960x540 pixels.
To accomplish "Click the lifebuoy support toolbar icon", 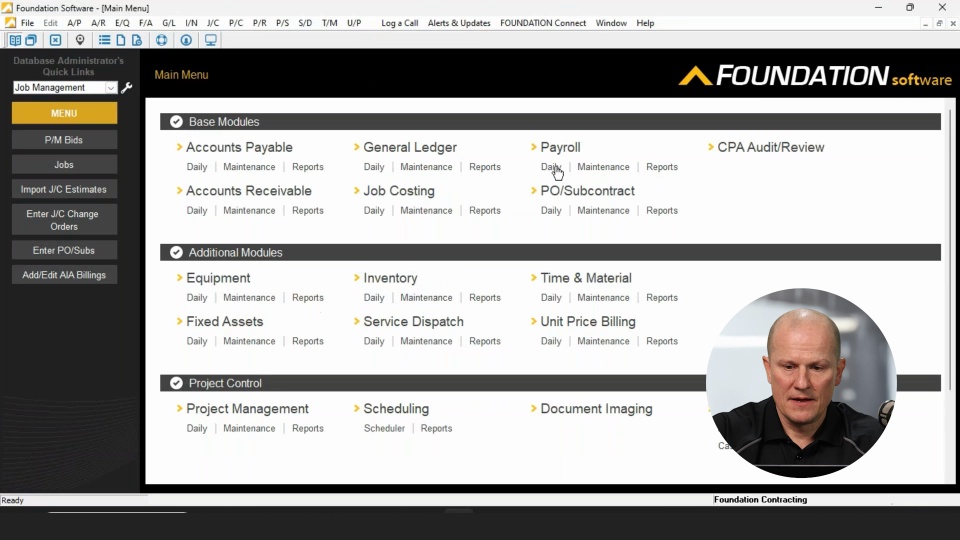I will 161,40.
